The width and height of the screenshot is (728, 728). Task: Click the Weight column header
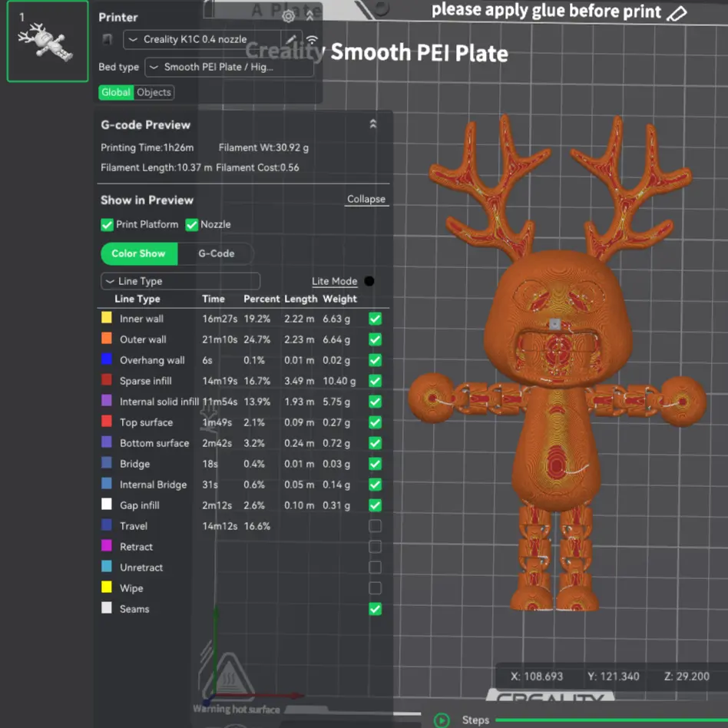(x=340, y=299)
